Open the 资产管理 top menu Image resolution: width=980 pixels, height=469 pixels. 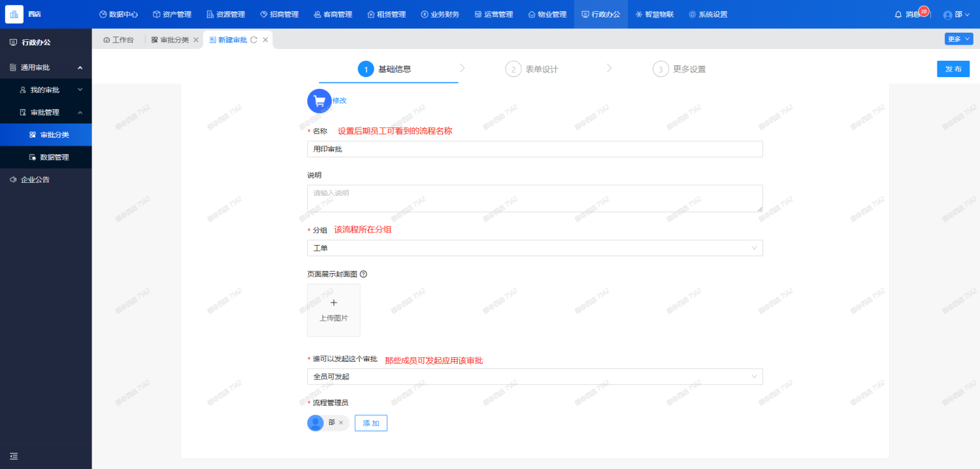tap(172, 14)
